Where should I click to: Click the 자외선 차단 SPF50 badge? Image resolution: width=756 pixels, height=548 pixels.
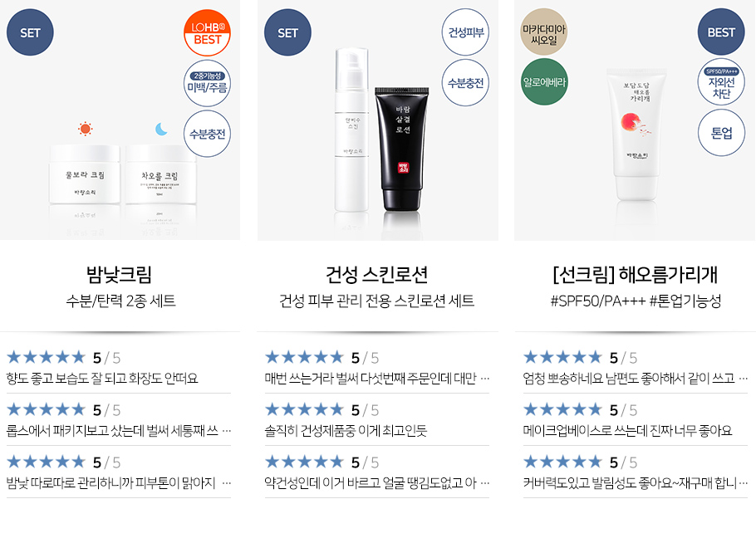pyautogui.click(x=721, y=82)
